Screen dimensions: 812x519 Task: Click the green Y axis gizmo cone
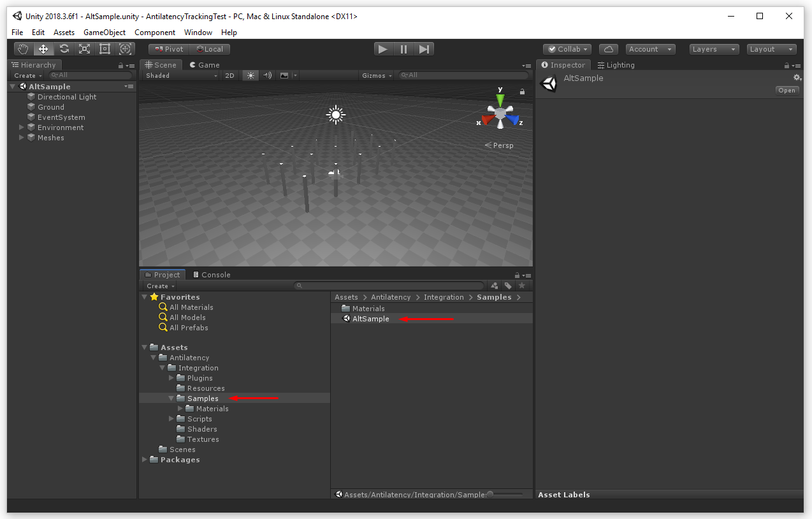tap(500, 99)
